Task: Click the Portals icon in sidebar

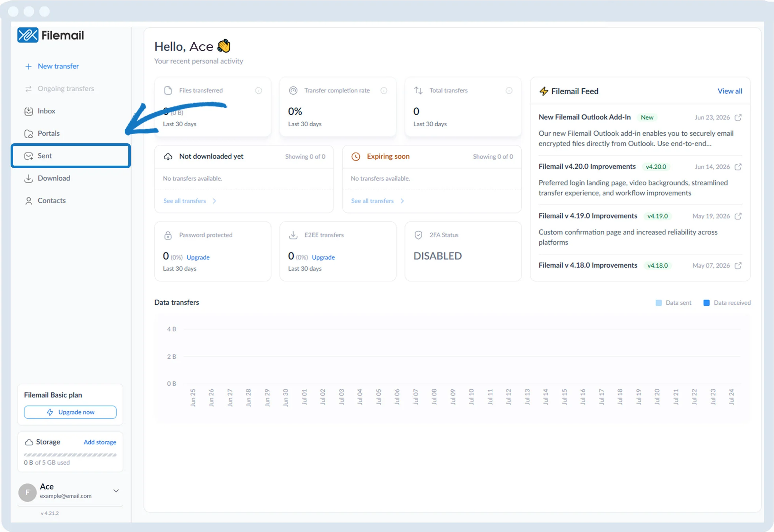Action: (29, 134)
